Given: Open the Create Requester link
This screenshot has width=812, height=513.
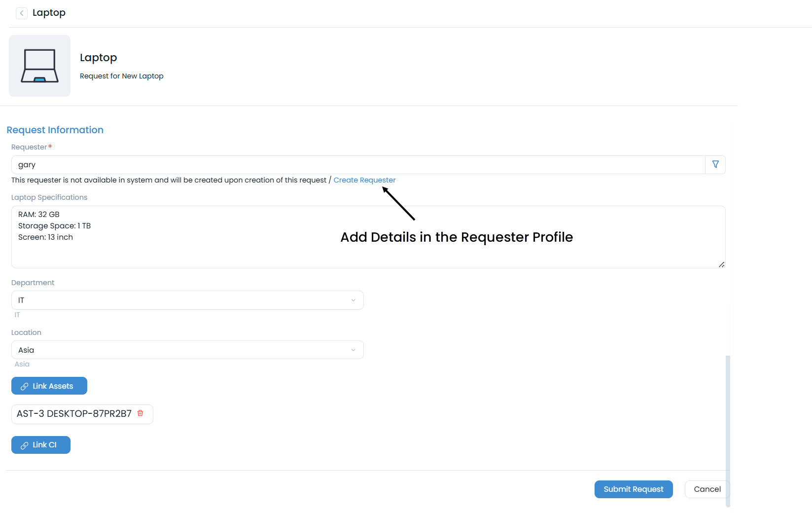Looking at the screenshot, I should click(x=364, y=180).
